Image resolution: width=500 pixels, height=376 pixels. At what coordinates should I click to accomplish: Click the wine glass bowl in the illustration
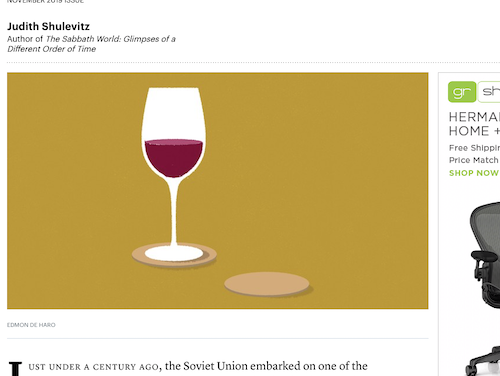[x=173, y=133]
